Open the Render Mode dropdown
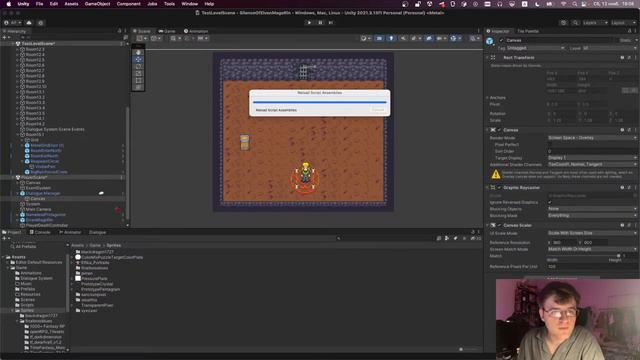The image size is (640, 360). point(592,138)
